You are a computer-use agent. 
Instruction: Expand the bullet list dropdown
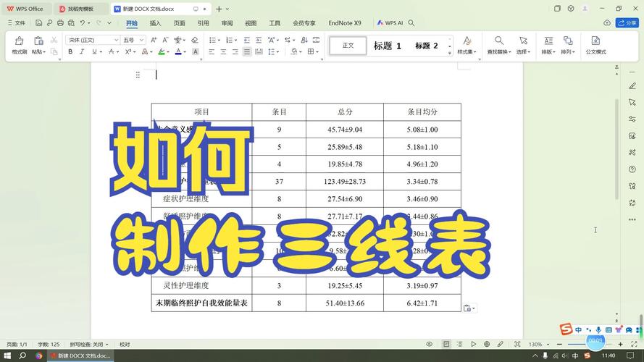click(219, 41)
